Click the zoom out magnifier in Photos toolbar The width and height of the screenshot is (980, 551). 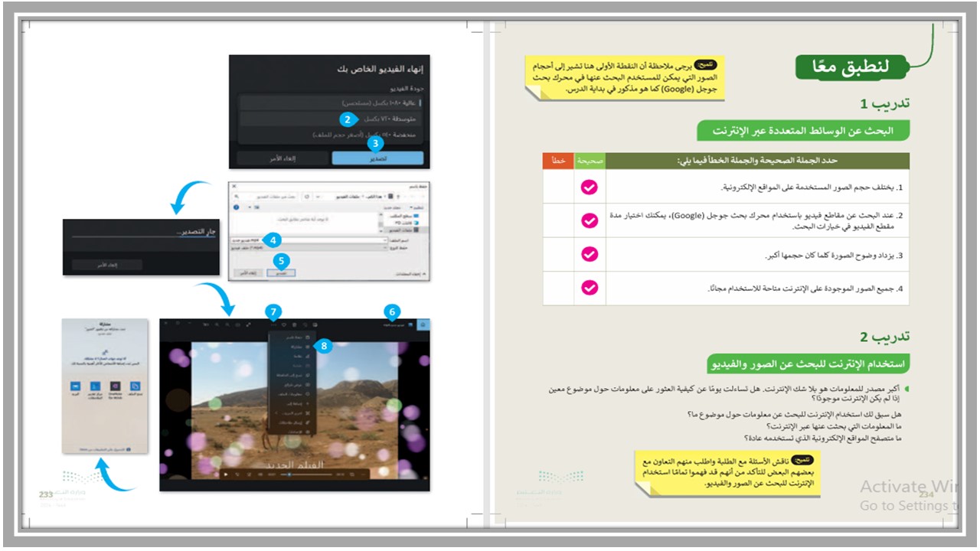click(x=227, y=324)
